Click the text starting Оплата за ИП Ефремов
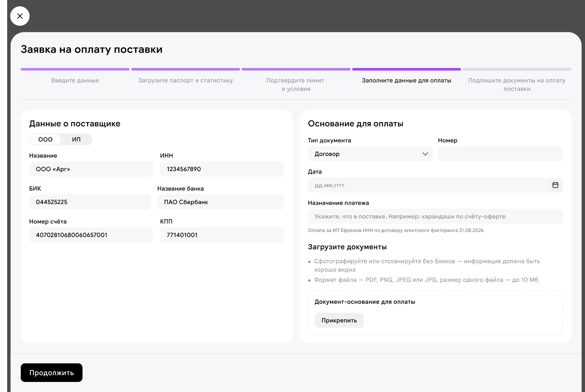 pos(396,230)
